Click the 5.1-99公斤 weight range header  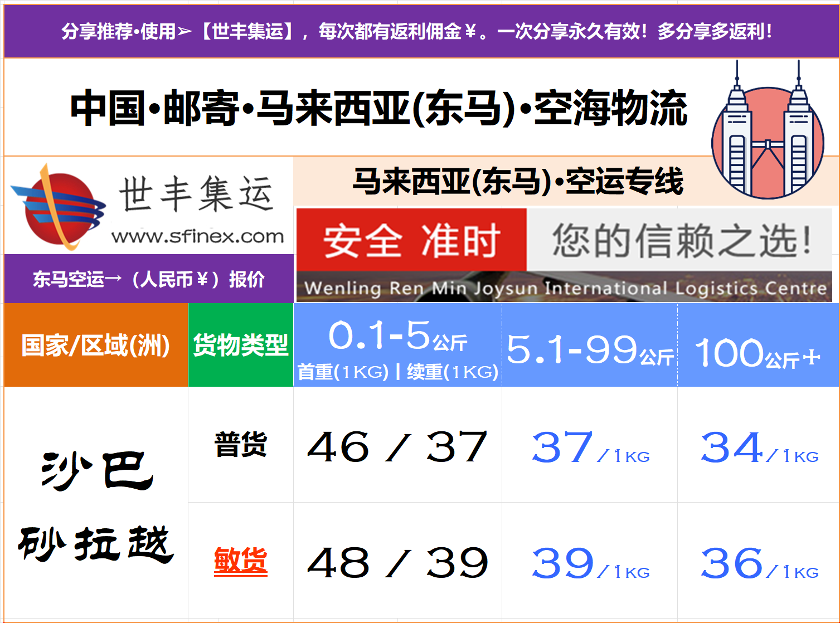(x=590, y=350)
